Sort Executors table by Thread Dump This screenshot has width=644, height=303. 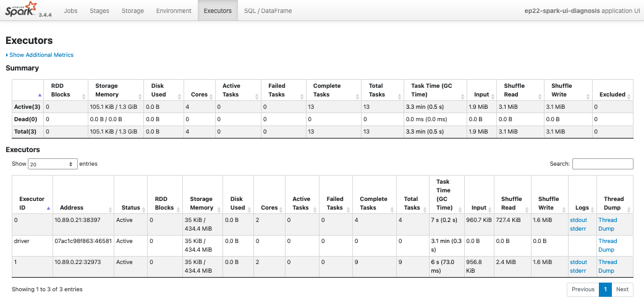point(615,194)
